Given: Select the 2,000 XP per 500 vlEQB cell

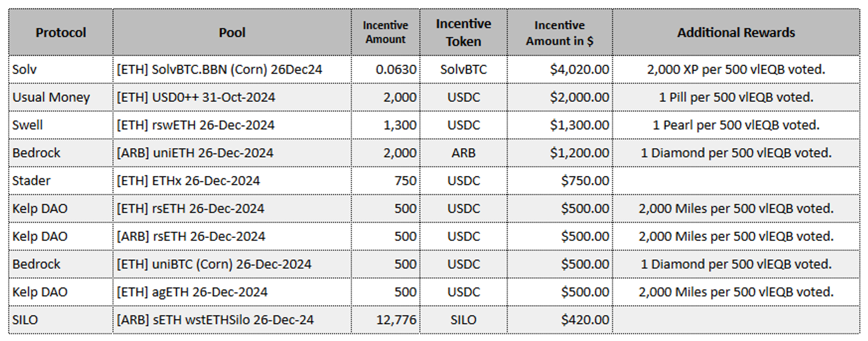Looking at the screenshot, I should [736, 69].
